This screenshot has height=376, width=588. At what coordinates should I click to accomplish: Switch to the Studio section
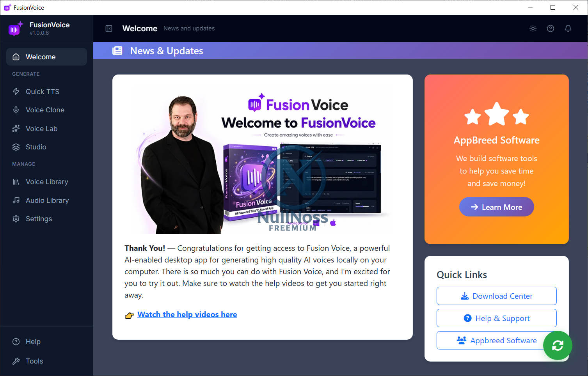click(x=46, y=147)
